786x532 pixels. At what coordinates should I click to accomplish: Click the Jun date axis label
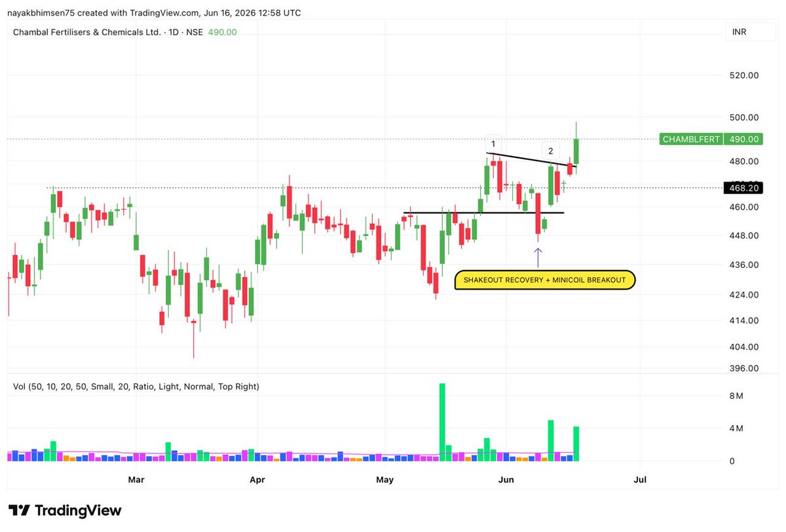507,480
